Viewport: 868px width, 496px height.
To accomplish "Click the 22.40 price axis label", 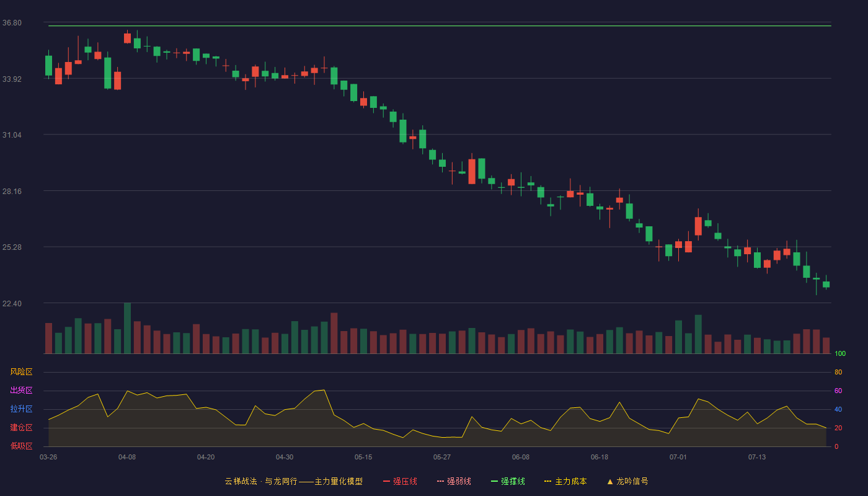I will 12,303.
